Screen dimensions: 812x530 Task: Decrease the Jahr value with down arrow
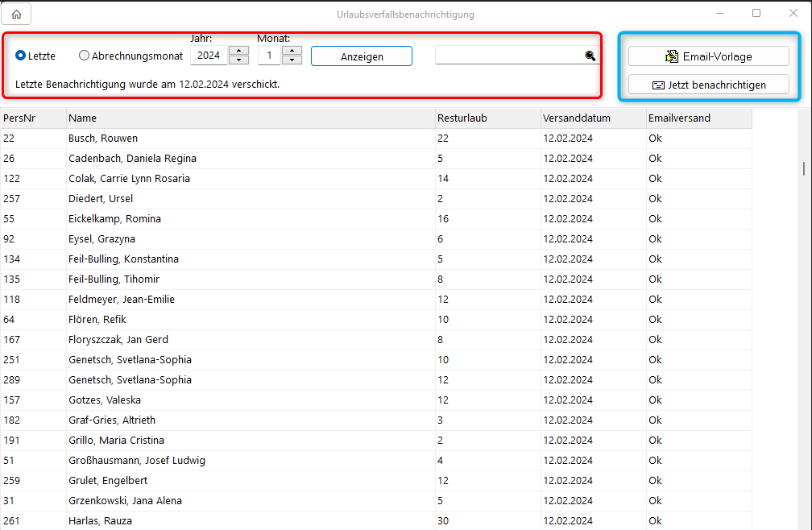click(238, 60)
